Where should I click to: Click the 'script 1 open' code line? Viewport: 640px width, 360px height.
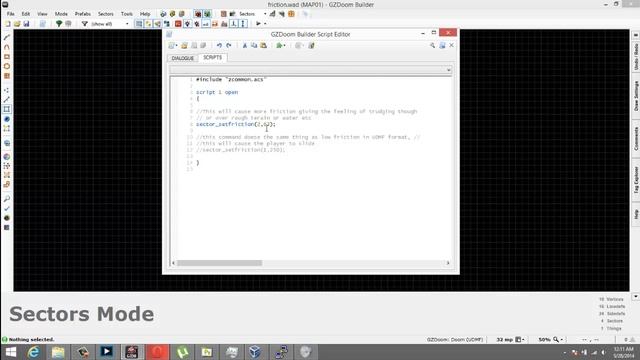[217, 92]
